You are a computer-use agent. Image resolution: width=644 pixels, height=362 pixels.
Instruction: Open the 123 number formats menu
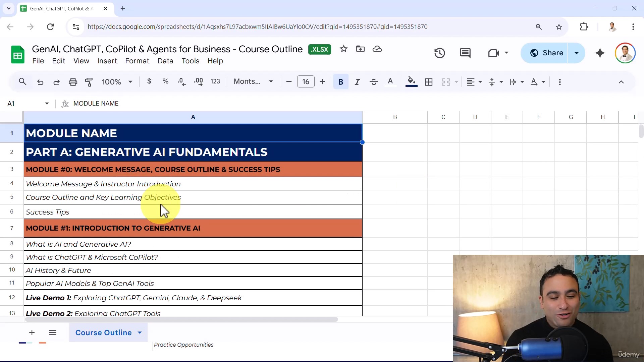[215, 81]
